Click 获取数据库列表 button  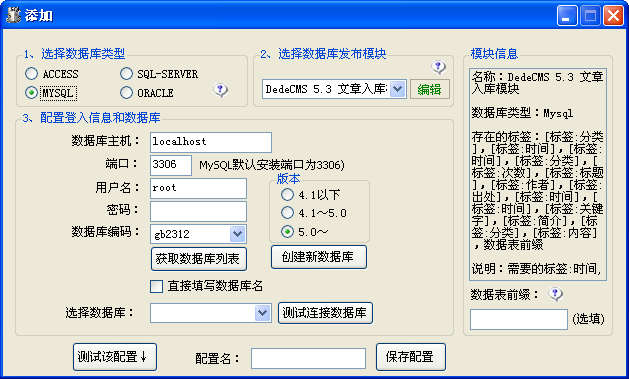[199, 259]
